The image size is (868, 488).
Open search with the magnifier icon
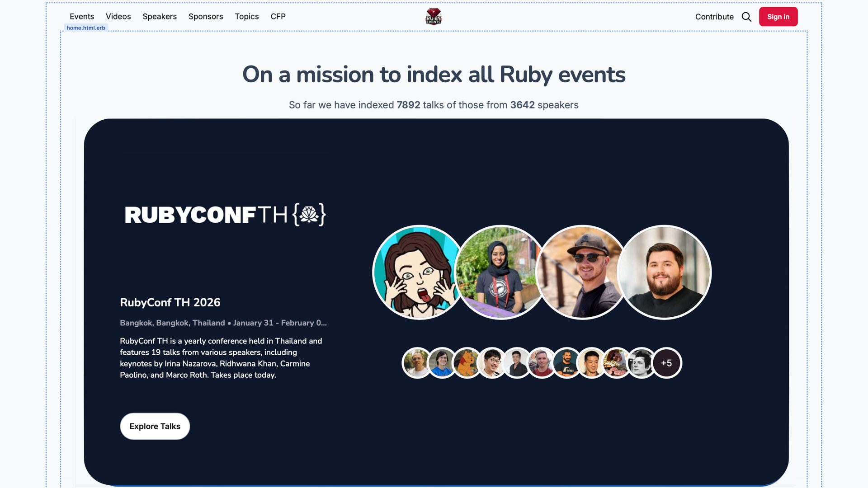tap(746, 17)
